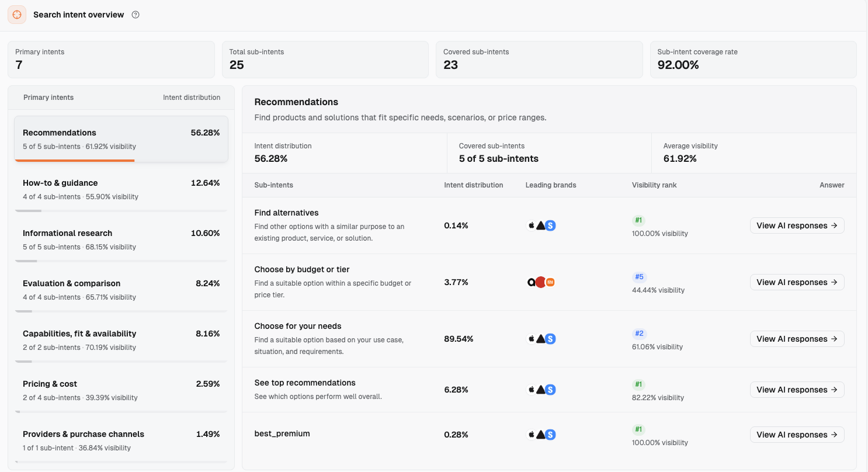Click the covered sub-intents count 23

coord(450,65)
